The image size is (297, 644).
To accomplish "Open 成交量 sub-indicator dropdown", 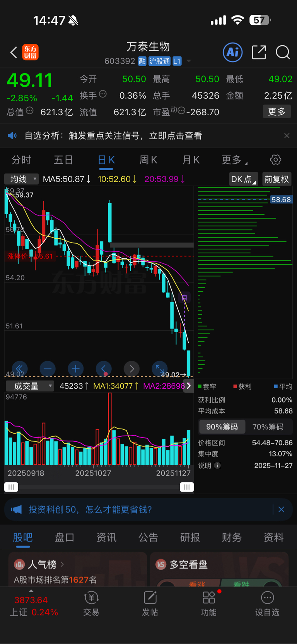I will coord(29,386).
